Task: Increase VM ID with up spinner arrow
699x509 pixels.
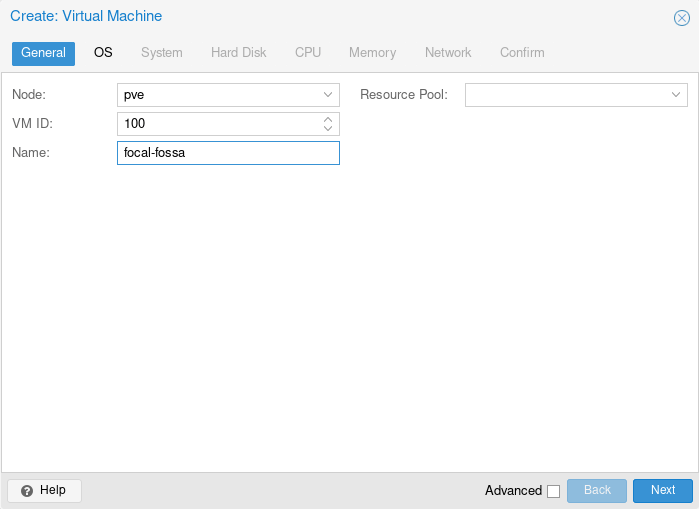Action: pyautogui.click(x=328, y=119)
